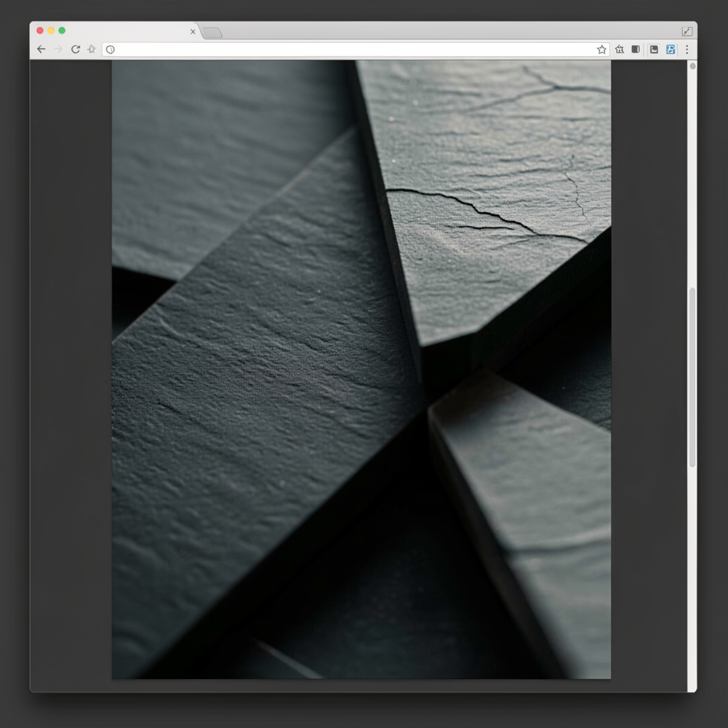728x728 pixels.
Task: Open the browser three-dot menu
Action: (x=687, y=49)
